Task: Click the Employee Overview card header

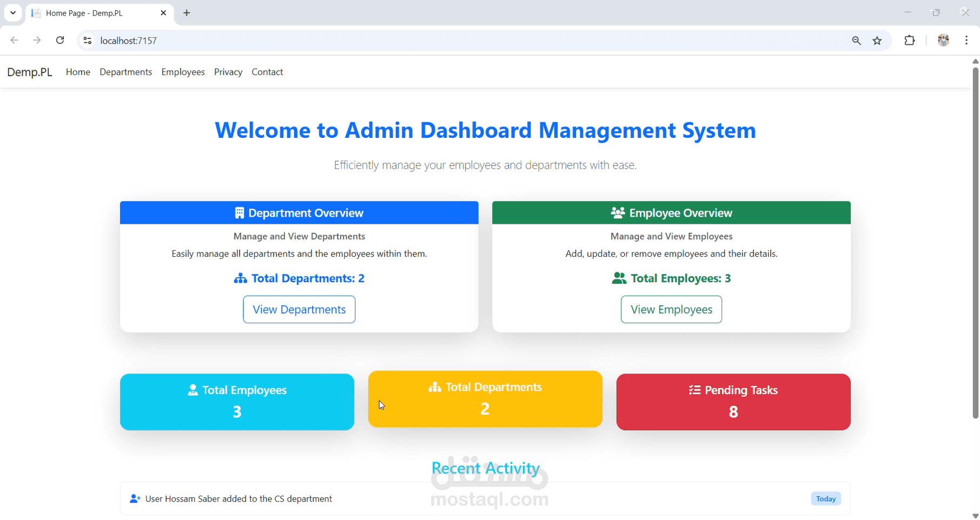Action: click(x=671, y=213)
